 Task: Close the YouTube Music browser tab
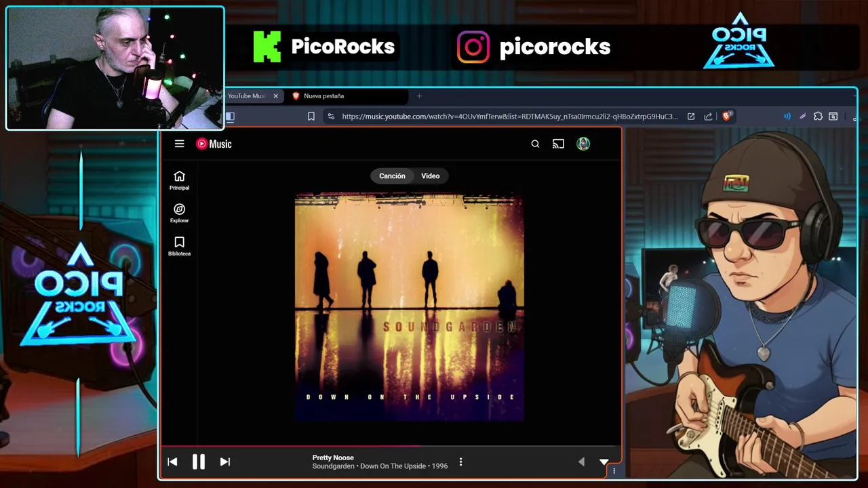[x=275, y=96]
